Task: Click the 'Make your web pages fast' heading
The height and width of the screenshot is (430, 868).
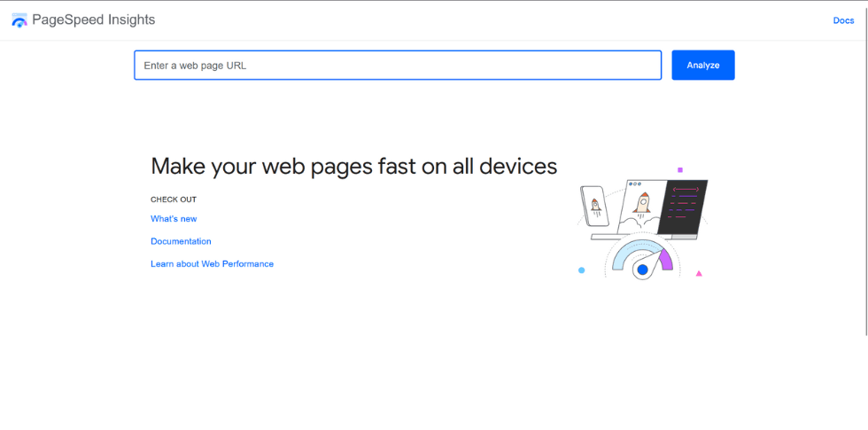Action: tap(353, 167)
